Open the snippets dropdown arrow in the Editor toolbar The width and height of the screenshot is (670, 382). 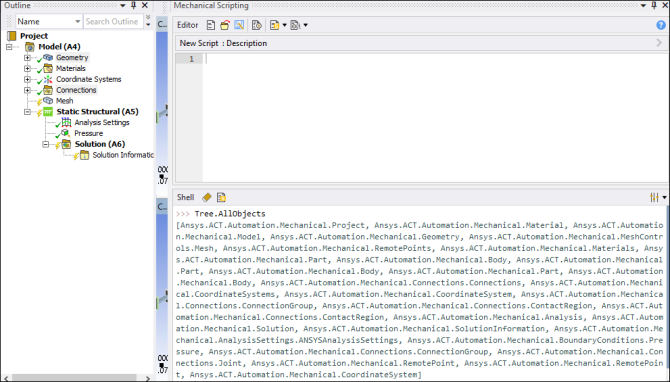point(285,26)
